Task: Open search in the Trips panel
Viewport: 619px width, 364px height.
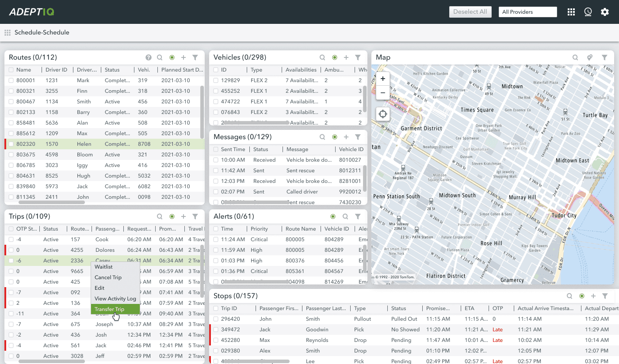Action: tap(160, 216)
